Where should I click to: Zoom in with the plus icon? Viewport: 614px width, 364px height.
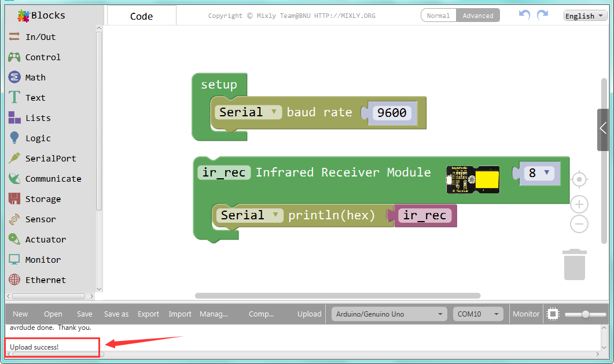coord(579,204)
